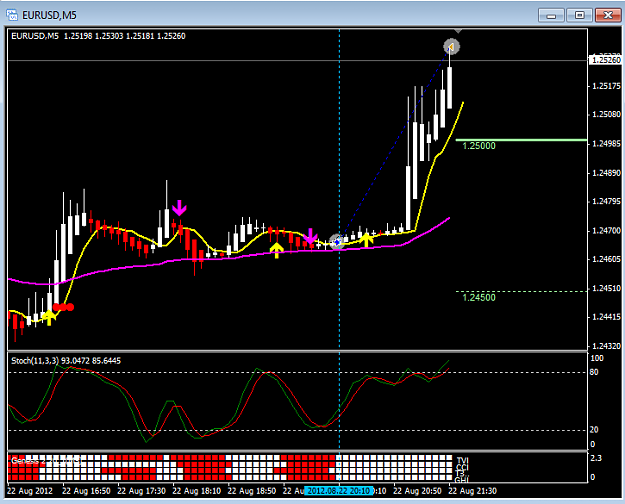
Task: Minimize the EURUSD,M5 chart window
Action: coord(551,16)
